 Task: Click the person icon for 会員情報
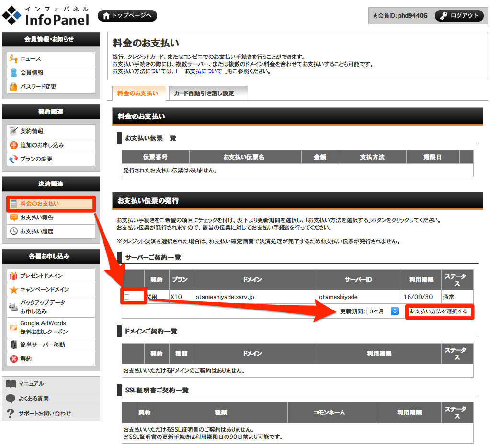(x=13, y=73)
